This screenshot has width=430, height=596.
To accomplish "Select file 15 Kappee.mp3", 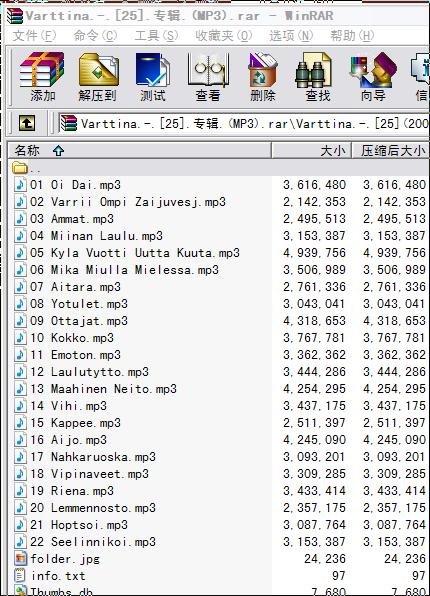I will point(75,423).
